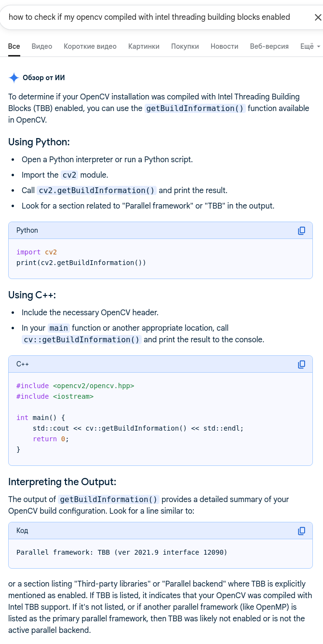
Task: Copy the Parallel framework output snippet
Action: pyautogui.click(x=302, y=531)
